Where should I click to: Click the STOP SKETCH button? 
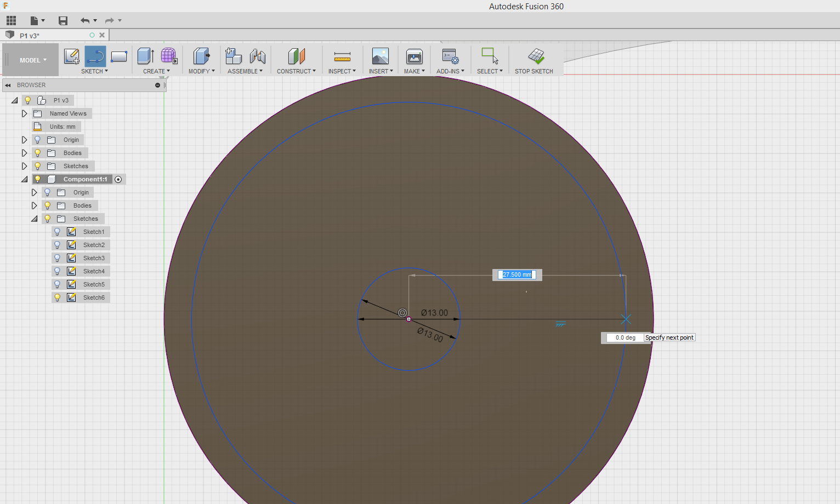click(x=534, y=60)
